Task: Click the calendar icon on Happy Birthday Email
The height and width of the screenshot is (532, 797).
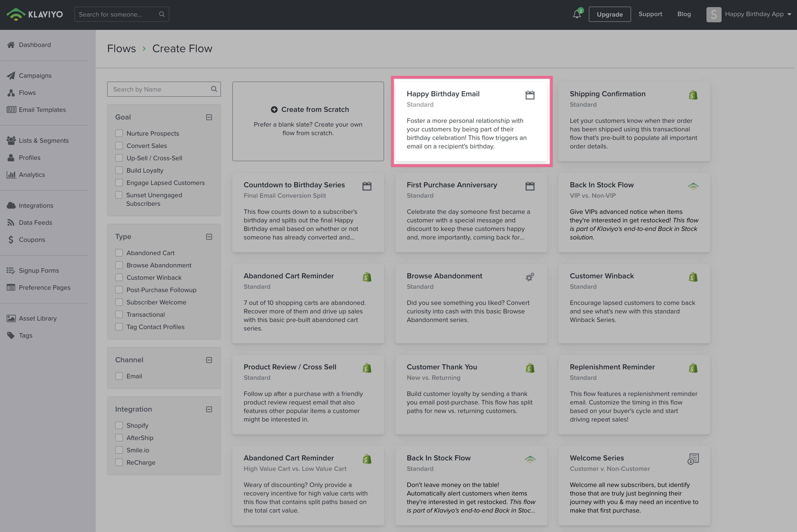Action: 530,95
